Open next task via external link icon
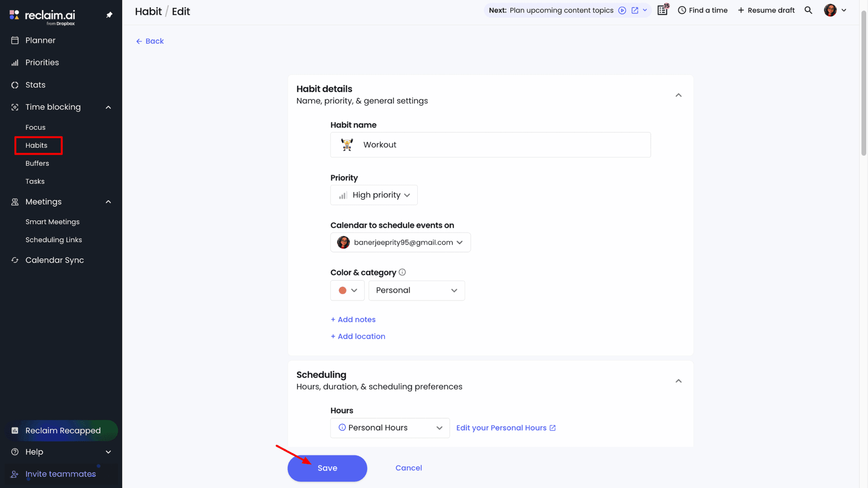The height and width of the screenshot is (488, 868). click(635, 10)
